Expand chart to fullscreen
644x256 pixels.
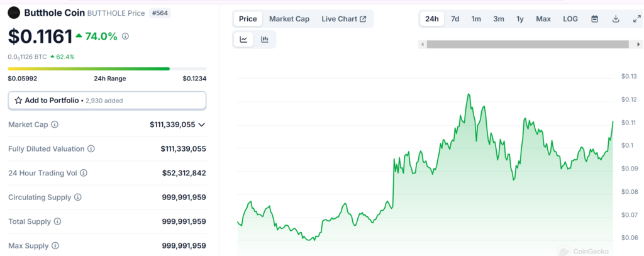click(636, 19)
